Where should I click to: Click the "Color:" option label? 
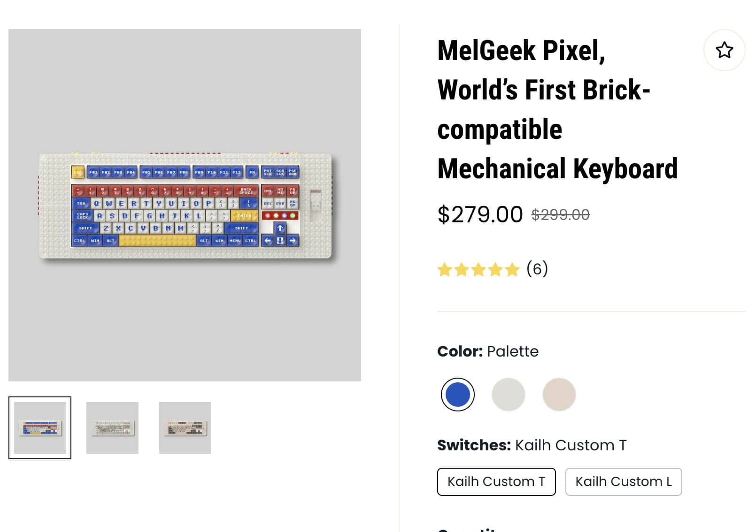click(x=460, y=351)
